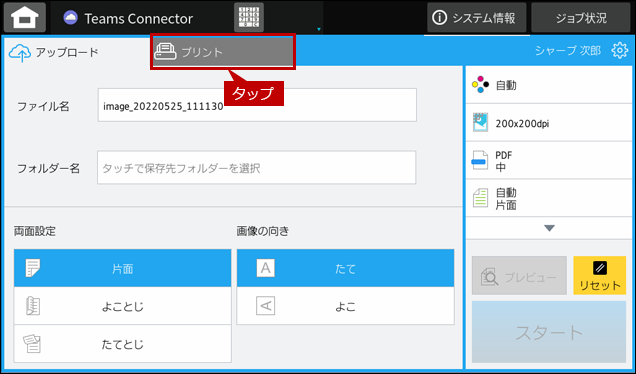Switch to the アップロード tab
Screen dimensions: 636x374
54,52
